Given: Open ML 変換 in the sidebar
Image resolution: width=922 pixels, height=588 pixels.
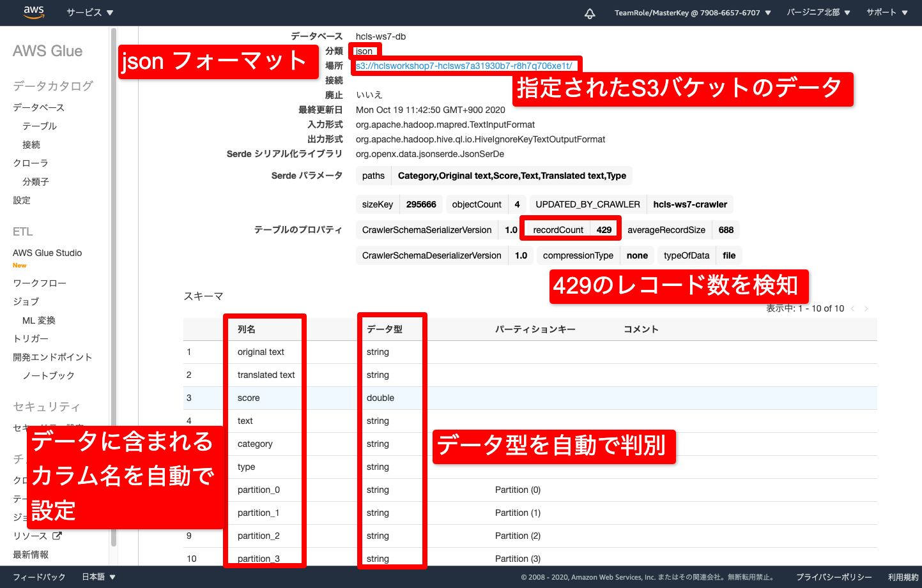Looking at the screenshot, I should point(39,320).
